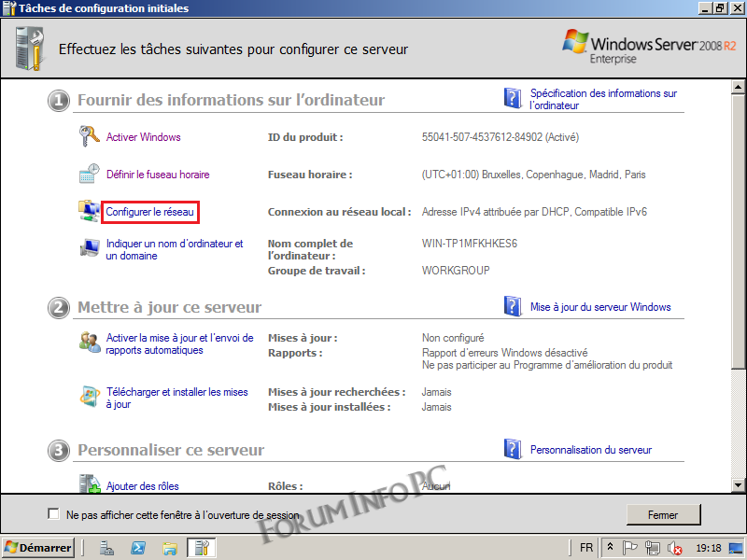Click the users icon beside Activer la mise à jour
The height and width of the screenshot is (560, 747).
tap(89, 343)
